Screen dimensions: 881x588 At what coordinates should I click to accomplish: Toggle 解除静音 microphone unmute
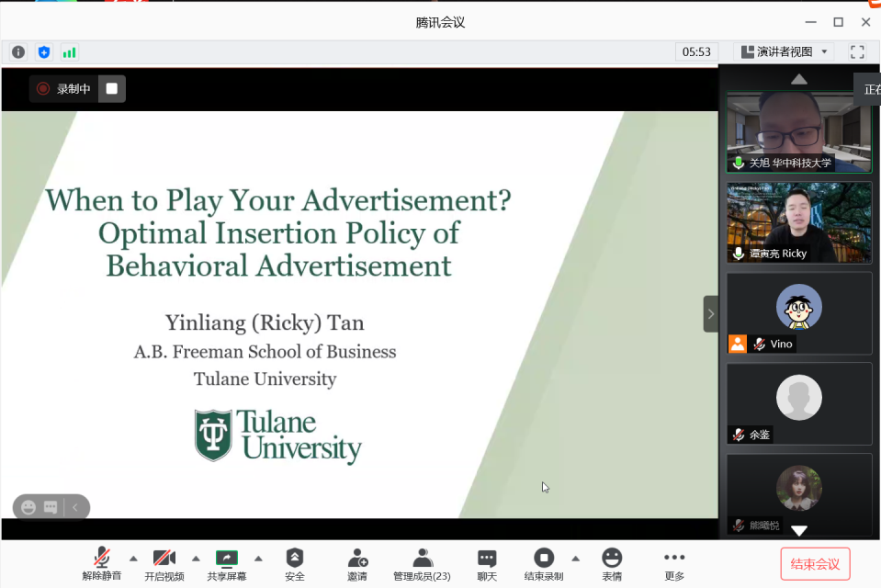pos(101,564)
